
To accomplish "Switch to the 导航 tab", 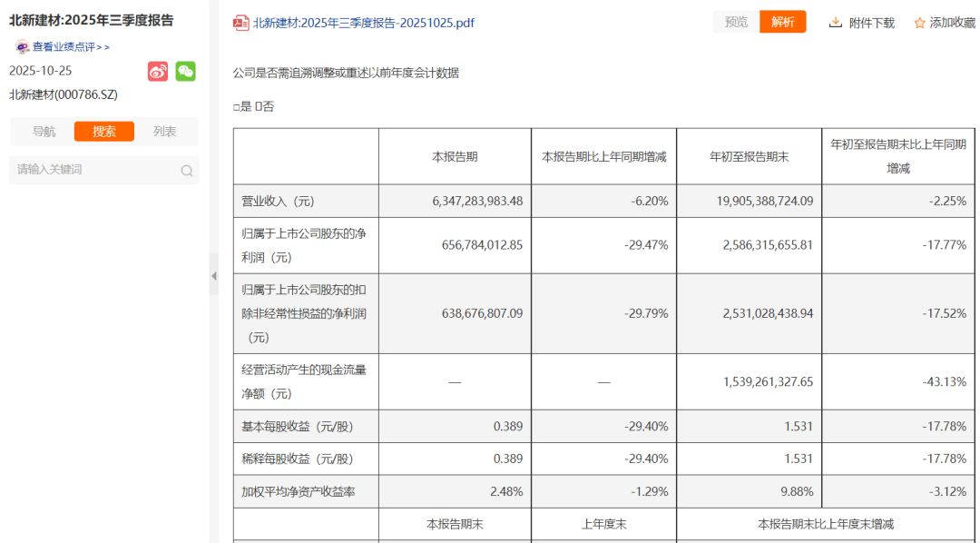I will (x=44, y=132).
